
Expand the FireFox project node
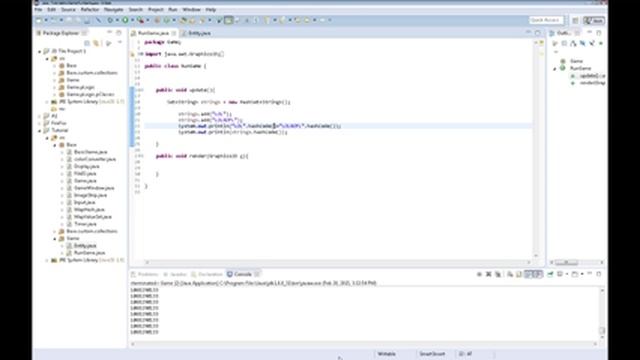(x=40, y=123)
